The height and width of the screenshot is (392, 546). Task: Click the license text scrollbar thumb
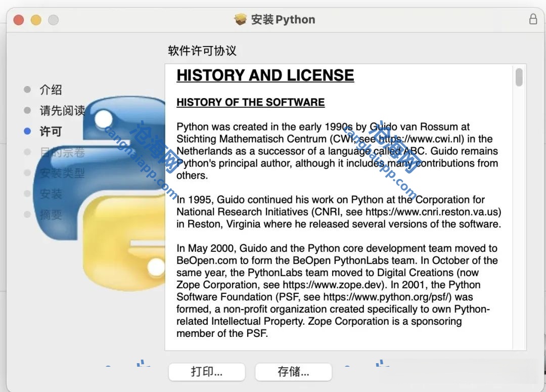click(519, 77)
